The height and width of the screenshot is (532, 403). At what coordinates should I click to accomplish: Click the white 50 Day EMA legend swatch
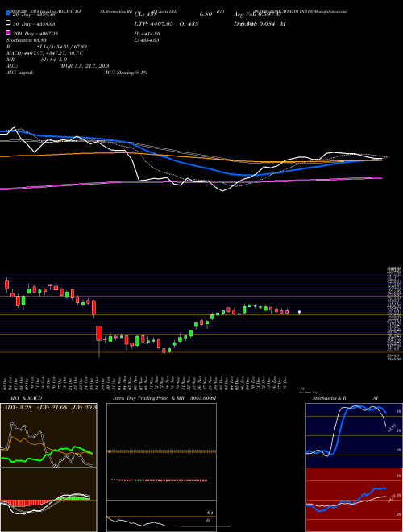click(8, 23)
